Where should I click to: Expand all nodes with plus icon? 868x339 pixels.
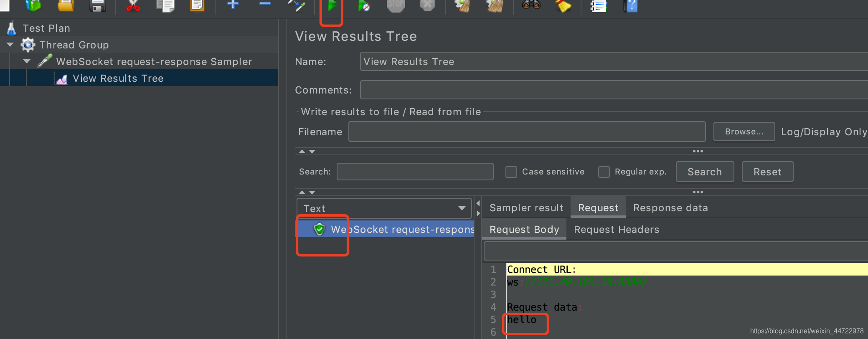pyautogui.click(x=233, y=4)
